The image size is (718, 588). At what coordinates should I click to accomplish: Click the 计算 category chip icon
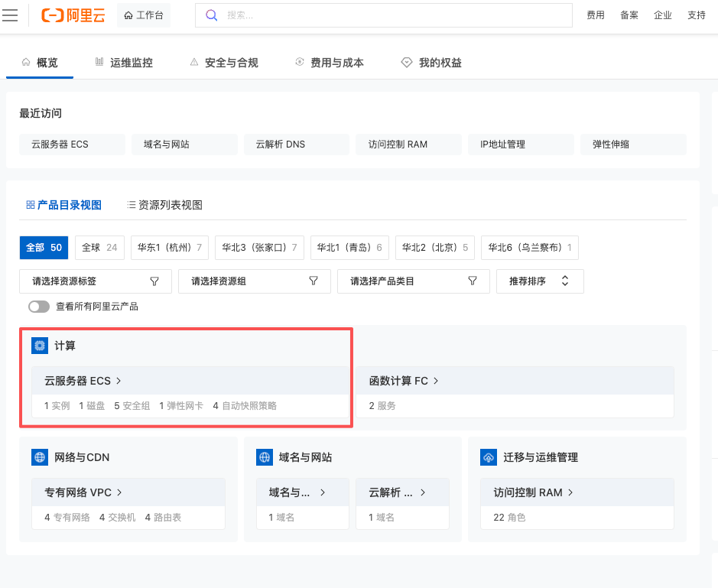pyautogui.click(x=39, y=346)
